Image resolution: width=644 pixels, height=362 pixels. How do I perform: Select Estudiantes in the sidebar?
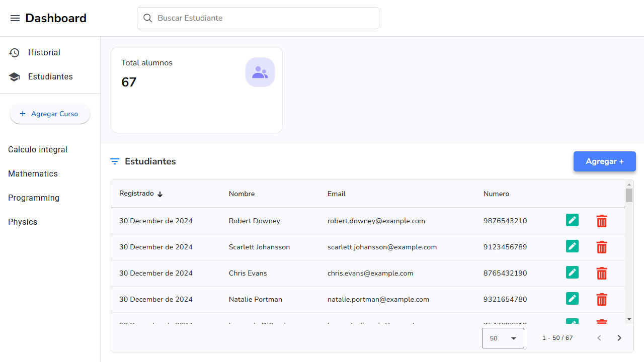point(50,77)
